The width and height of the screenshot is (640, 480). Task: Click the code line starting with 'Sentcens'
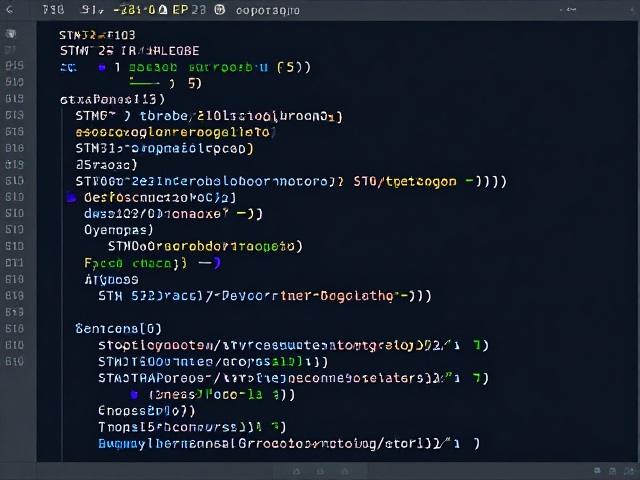point(118,329)
